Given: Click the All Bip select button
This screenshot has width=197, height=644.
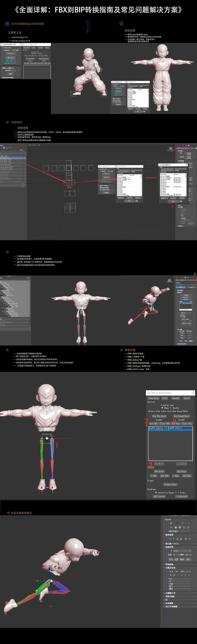Looking at the screenshot, I should (x=187, y=476).
